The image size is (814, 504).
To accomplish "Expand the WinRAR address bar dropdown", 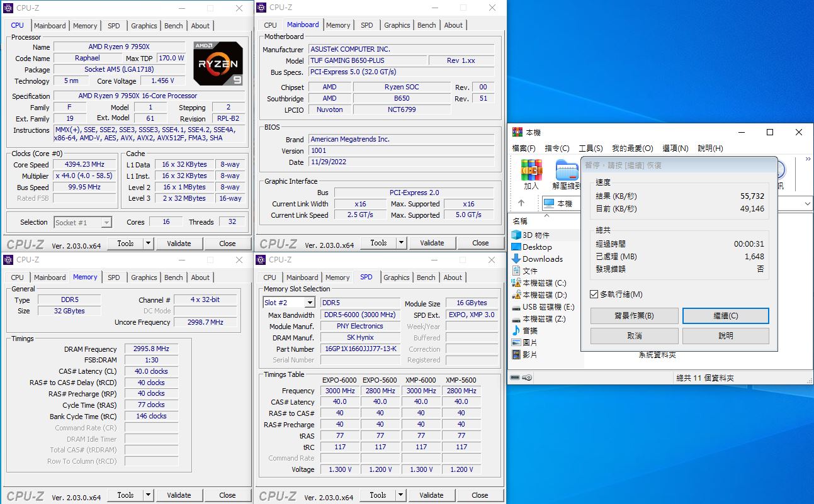I will tap(807, 203).
